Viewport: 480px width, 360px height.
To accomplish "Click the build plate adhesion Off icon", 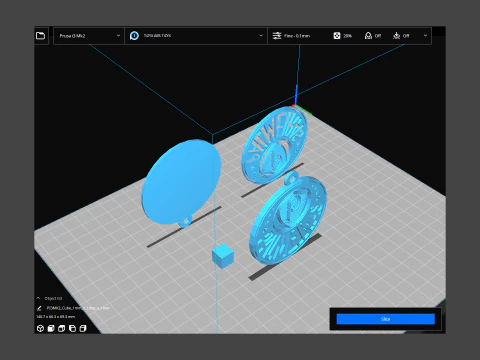I will (396, 36).
